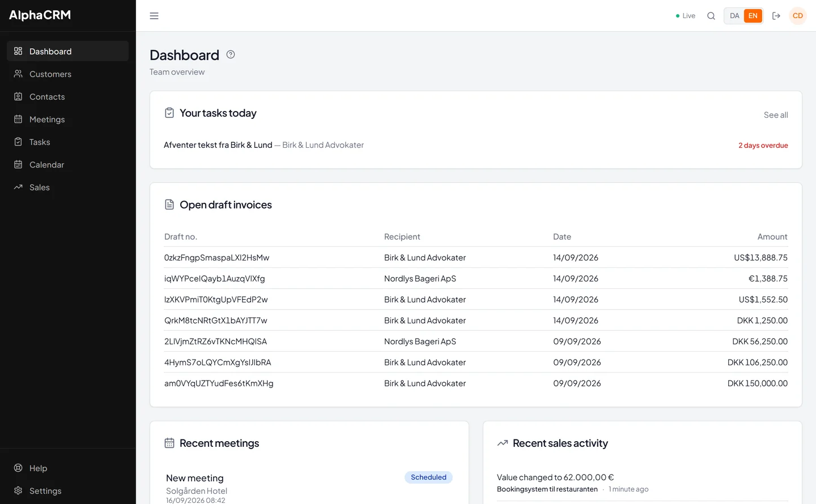Viewport: 816px width, 504px height.
Task: Navigate to the Sales menu label
Action: 40,187
